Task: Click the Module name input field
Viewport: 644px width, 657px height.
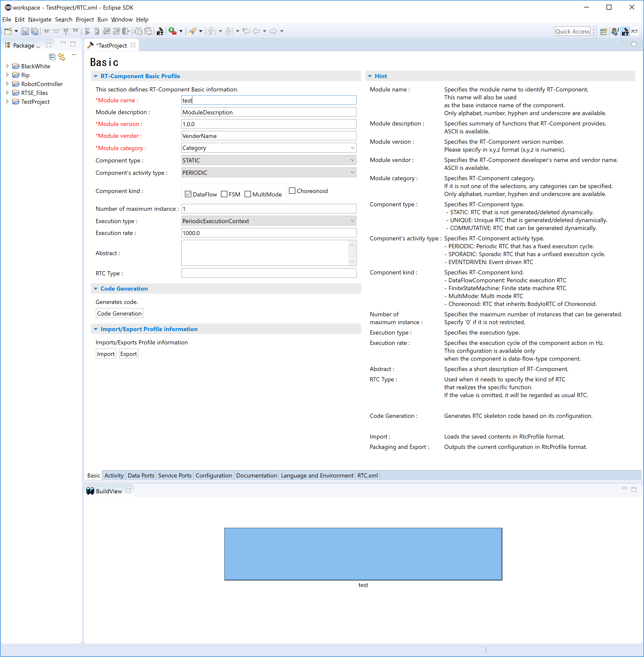Action: pos(269,100)
